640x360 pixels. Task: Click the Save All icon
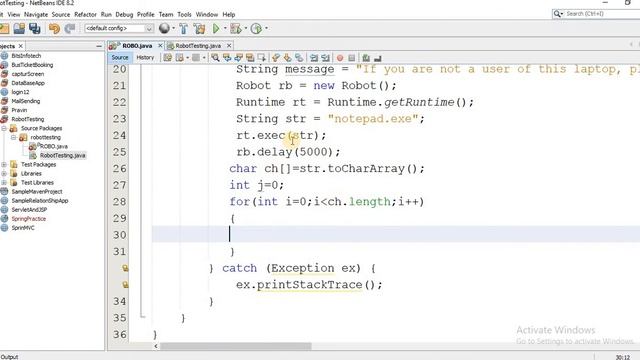[x=35, y=28]
